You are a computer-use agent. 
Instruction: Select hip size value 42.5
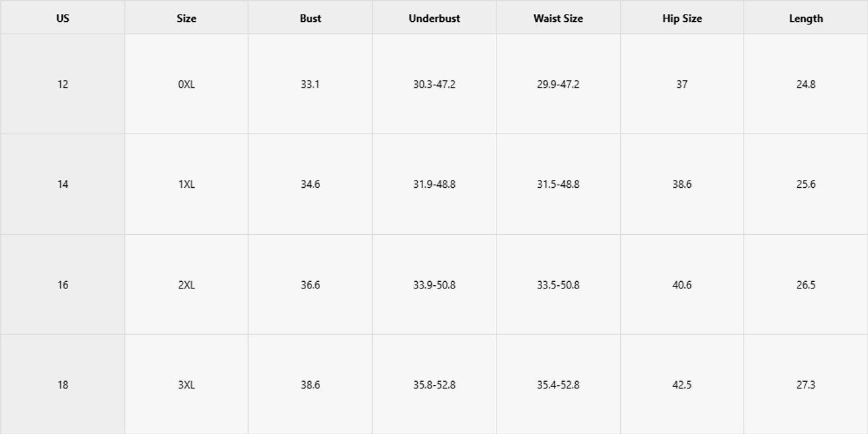click(x=682, y=385)
